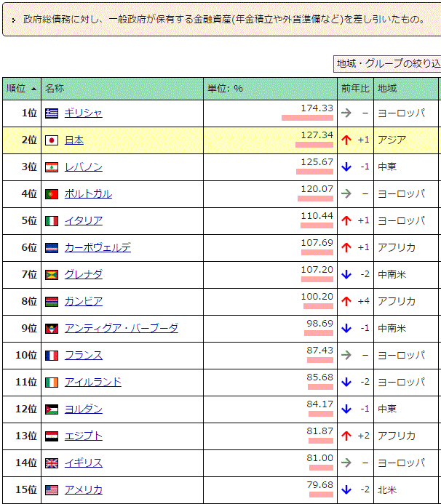The height and width of the screenshot is (504, 441).
Task: Click the France flag icon
Action: coord(52,356)
